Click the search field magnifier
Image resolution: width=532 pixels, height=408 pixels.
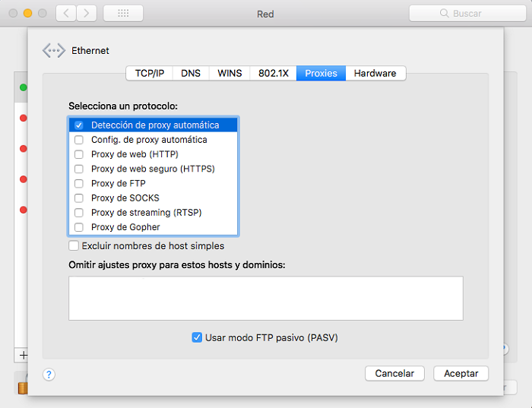pos(445,14)
